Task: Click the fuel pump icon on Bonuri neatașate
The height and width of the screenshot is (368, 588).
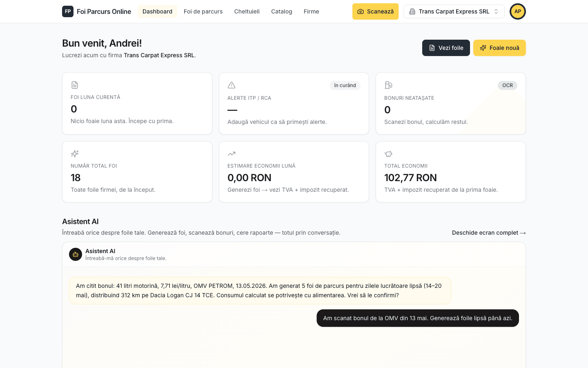Action: click(x=388, y=85)
